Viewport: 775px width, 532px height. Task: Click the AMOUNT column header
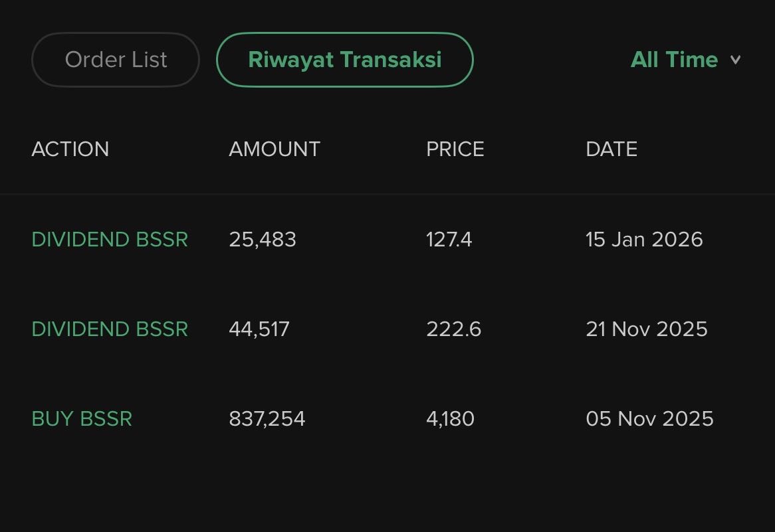coord(275,149)
